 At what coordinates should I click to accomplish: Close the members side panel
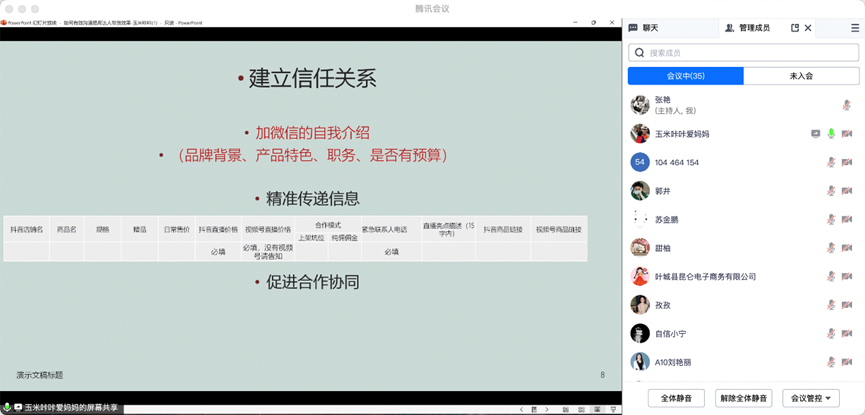(808, 28)
